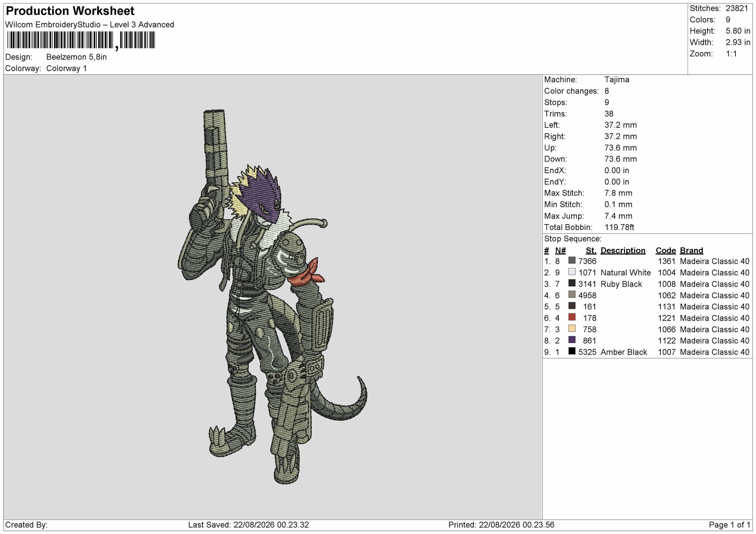Click the 'Stops:' label

[556, 102]
